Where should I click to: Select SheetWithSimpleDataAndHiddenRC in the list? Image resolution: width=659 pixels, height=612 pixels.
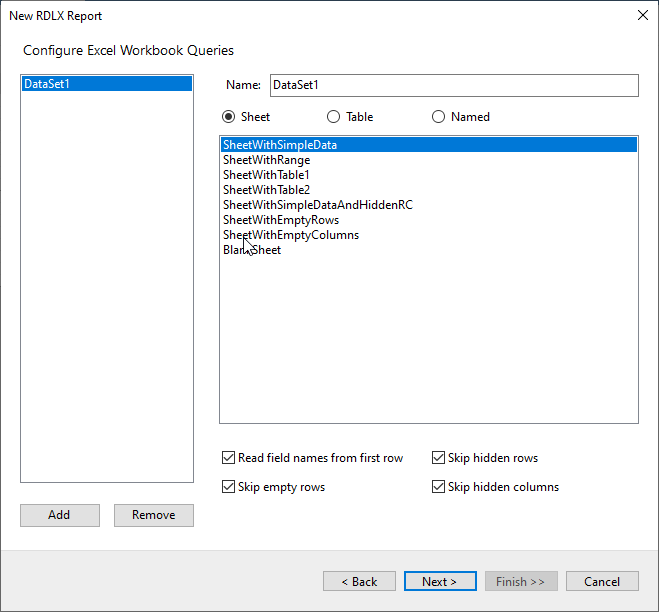pyautogui.click(x=429, y=205)
